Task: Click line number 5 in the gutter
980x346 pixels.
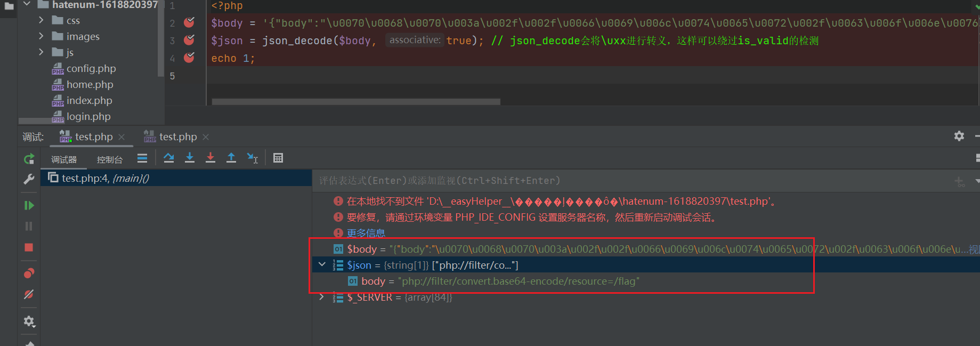Action: 172,76
